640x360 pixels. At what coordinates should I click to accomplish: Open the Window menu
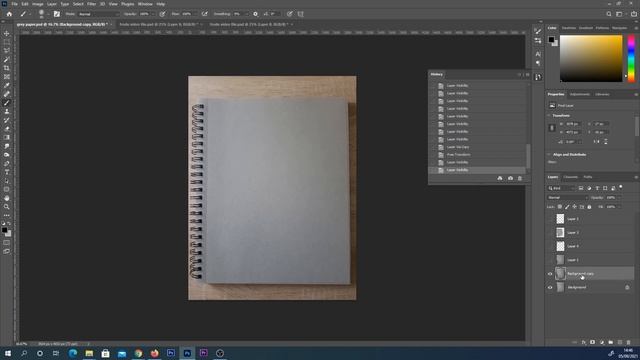pyautogui.click(x=145, y=4)
